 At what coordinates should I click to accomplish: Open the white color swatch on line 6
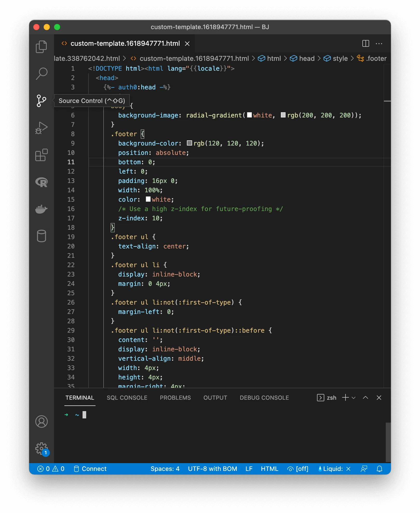pyautogui.click(x=249, y=115)
